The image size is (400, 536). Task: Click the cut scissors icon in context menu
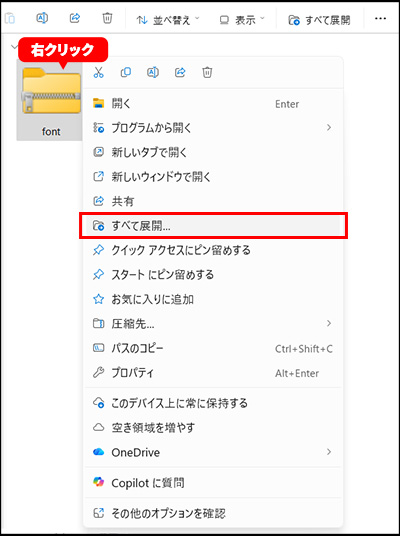pos(98,72)
